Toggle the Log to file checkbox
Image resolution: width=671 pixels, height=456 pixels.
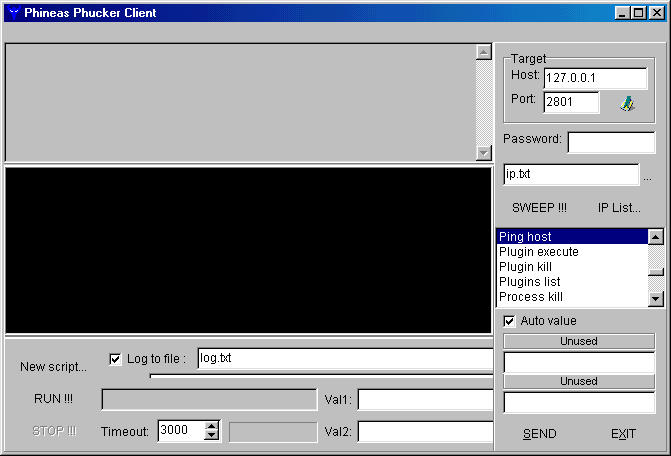pyautogui.click(x=115, y=359)
